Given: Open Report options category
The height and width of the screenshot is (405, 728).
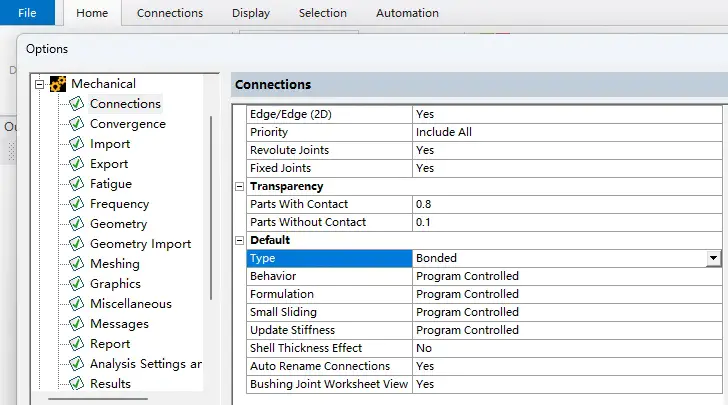Looking at the screenshot, I should pyautogui.click(x=110, y=344).
